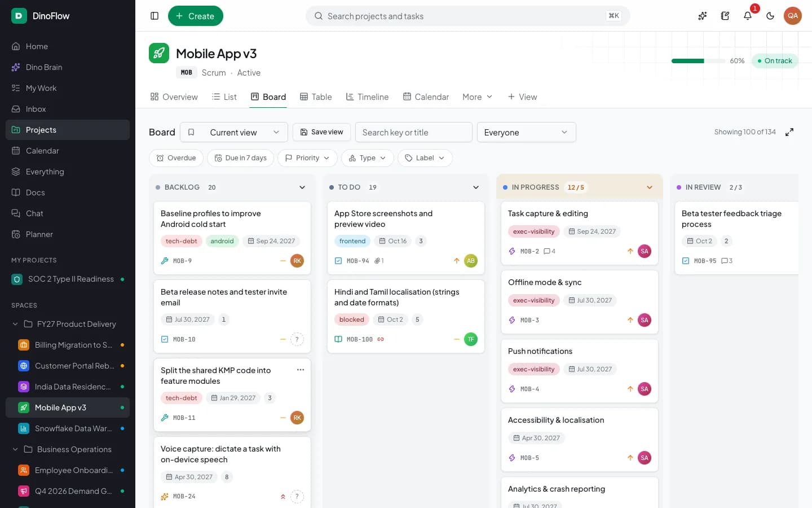The image size is (812, 508).
Task: Collapse the Backlog column
Action: (302, 187)
